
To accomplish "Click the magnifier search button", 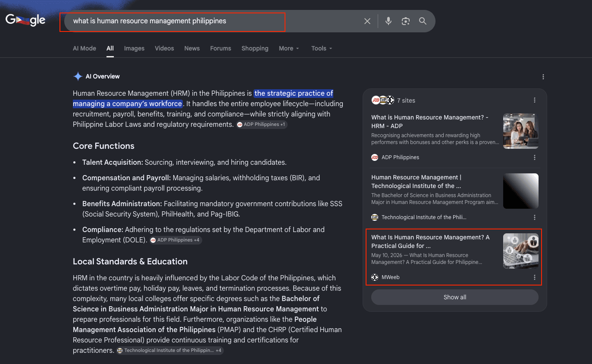I will click(x=423, y=21).
